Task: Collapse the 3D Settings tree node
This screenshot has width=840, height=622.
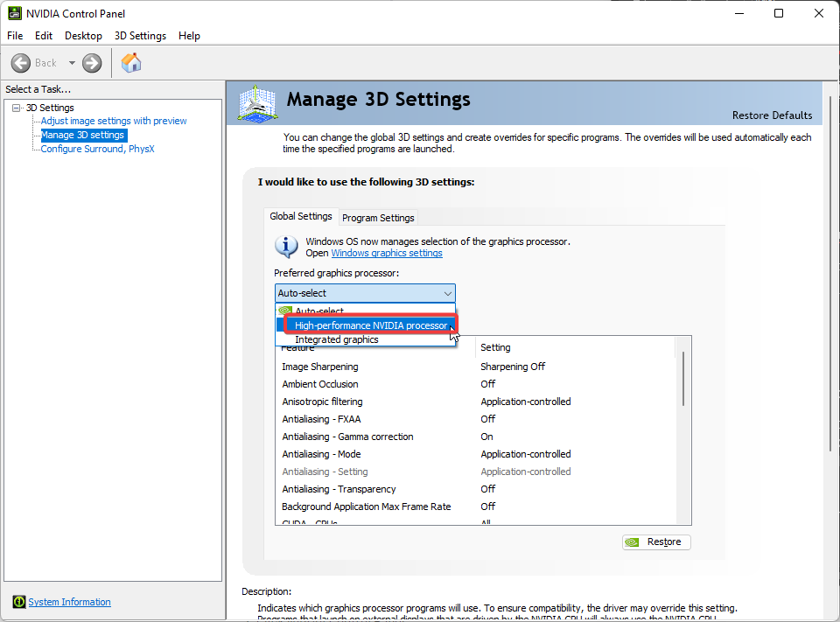Action: pyautogui.click(x=16, y=108)
